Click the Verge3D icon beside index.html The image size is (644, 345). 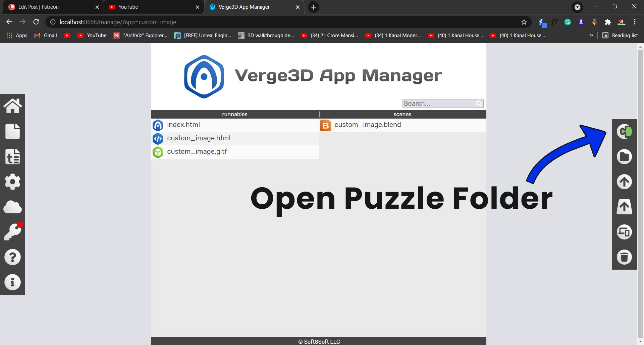pyautogui.click(x=158, y=125)
